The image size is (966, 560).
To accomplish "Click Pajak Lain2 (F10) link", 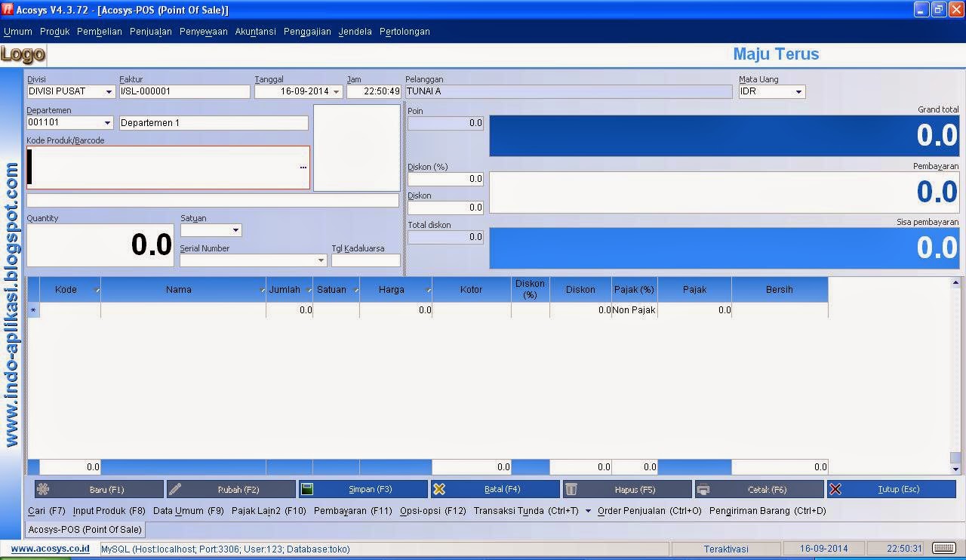I will [269, 511].
